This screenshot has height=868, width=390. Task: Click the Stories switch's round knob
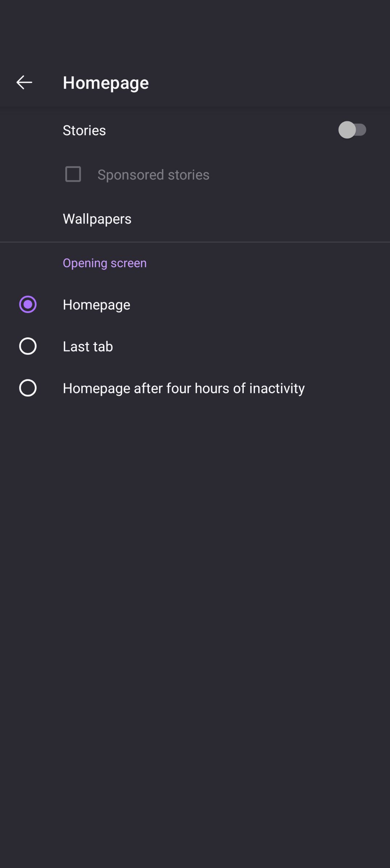click(347, 130)
